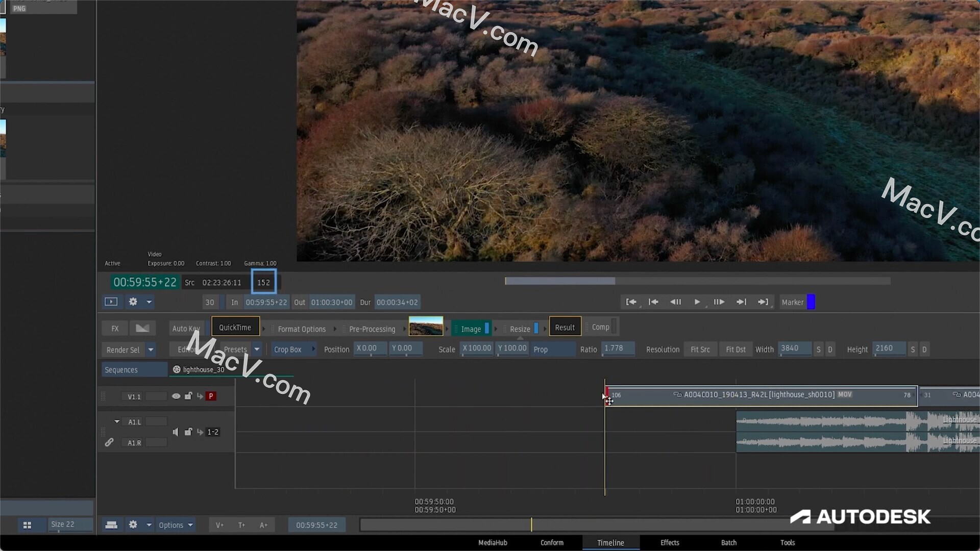Select the Result node
The image size is (980, 551).
point(565,328)
